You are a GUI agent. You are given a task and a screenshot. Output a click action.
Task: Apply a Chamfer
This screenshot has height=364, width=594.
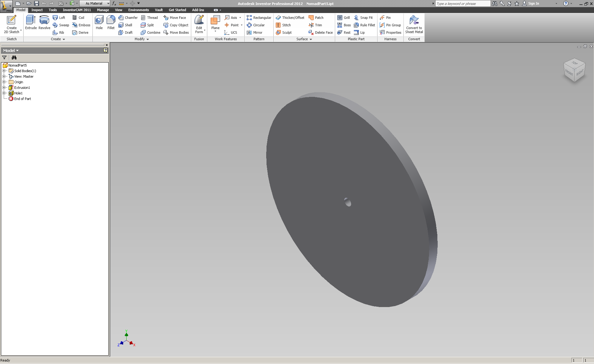coord(128,18)
